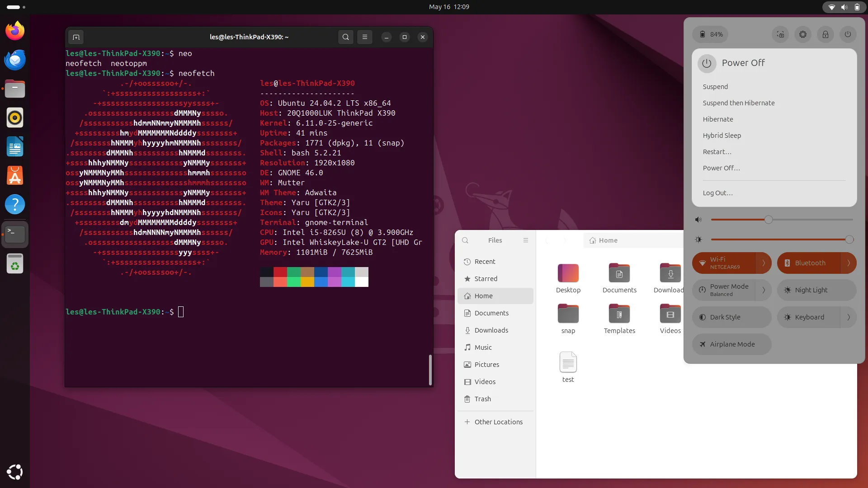
Task: Open a new terminal tab icon
Action: tap(76, 37)
